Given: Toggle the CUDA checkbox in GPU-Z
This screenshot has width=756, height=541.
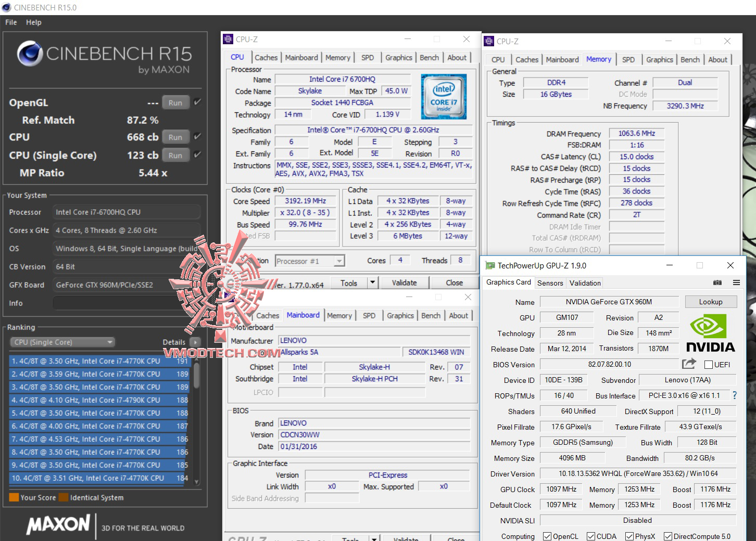Looking at the screenshot, I should (590, 536).
